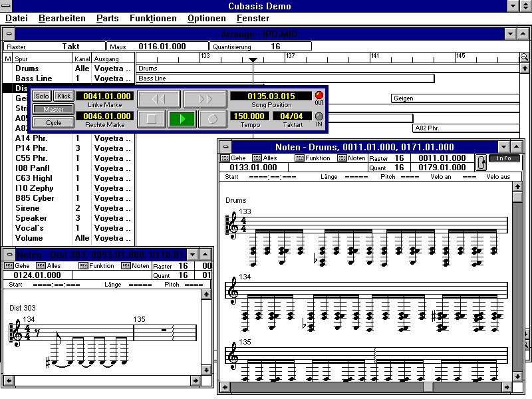Screen dimensions: 532x399
Task: Toggle the Solo button
Action: click(x=43, y=96)
